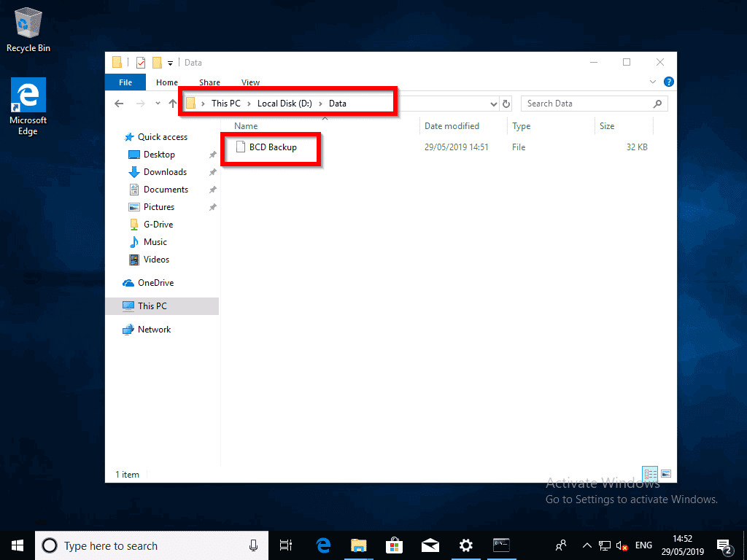Open Command Prompt from the taskbar
747x560 pixels.
[x=501, y=545]
